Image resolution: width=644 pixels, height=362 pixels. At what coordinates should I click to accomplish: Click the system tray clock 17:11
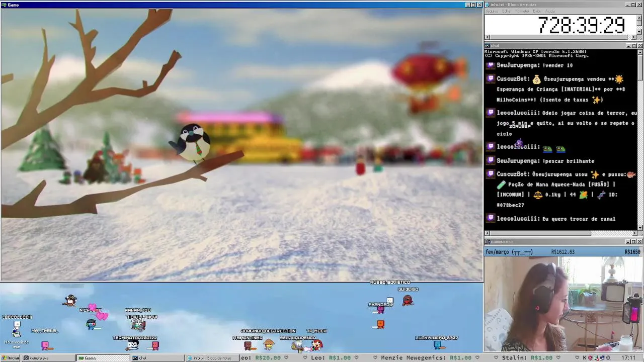(628, 358)
